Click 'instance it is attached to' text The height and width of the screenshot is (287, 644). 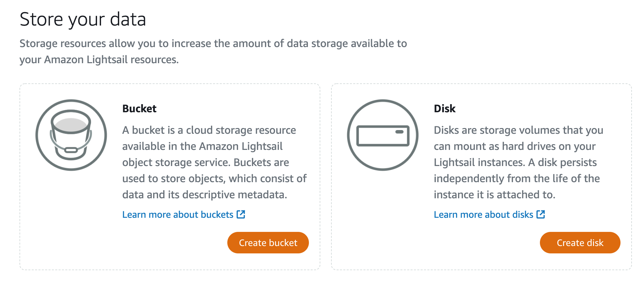494,195
